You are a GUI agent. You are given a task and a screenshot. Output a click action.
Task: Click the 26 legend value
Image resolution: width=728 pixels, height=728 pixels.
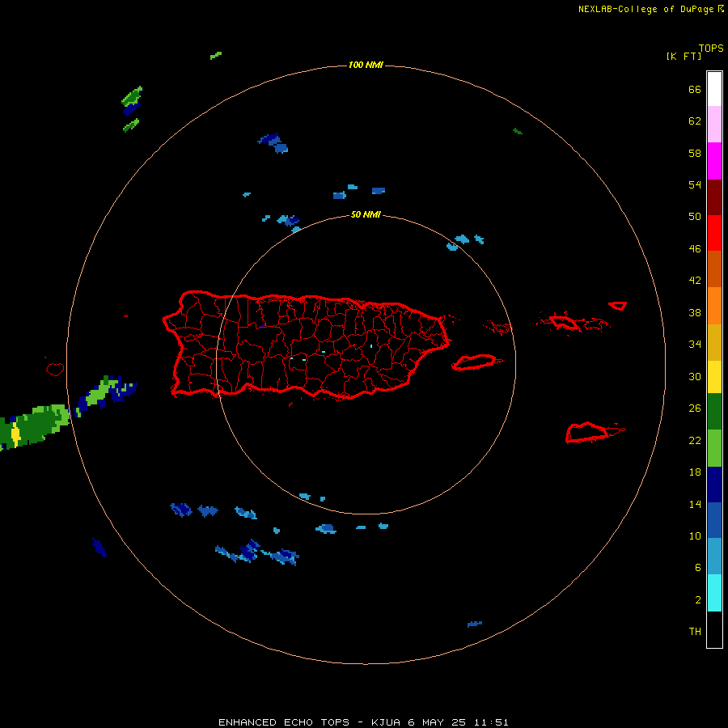695,408
